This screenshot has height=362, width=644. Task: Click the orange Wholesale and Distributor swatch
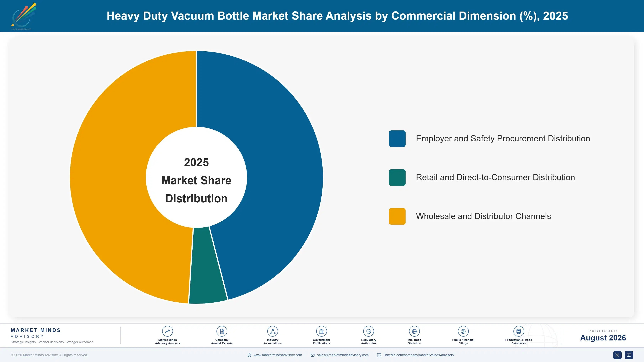[397, 216]
